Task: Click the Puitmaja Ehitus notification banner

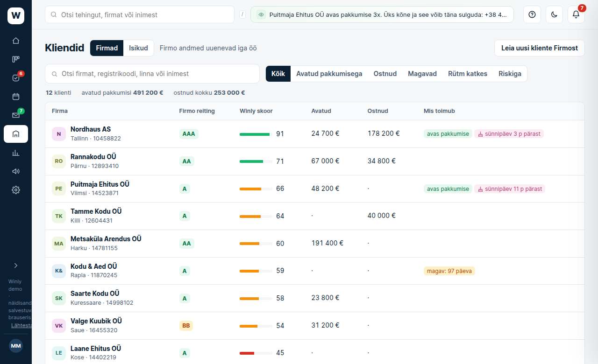Action: click(x=382, y=14)
